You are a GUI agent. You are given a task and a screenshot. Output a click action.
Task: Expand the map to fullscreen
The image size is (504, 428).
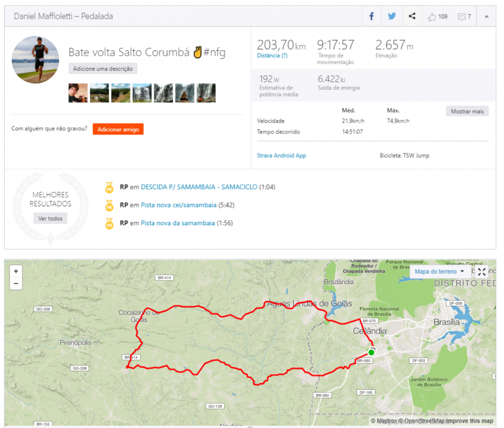[x=482, y=272]
